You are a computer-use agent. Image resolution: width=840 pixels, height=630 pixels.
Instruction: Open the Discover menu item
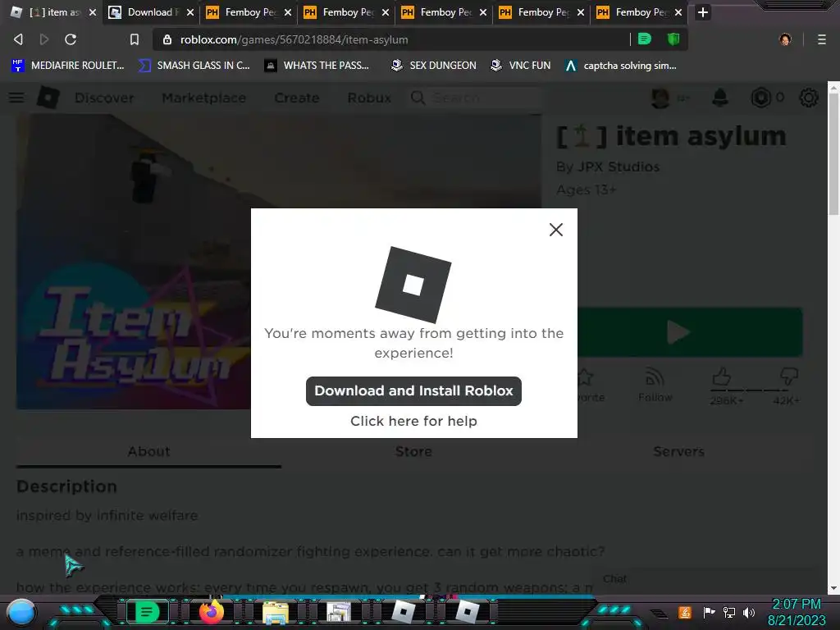(x=104, y=98)
